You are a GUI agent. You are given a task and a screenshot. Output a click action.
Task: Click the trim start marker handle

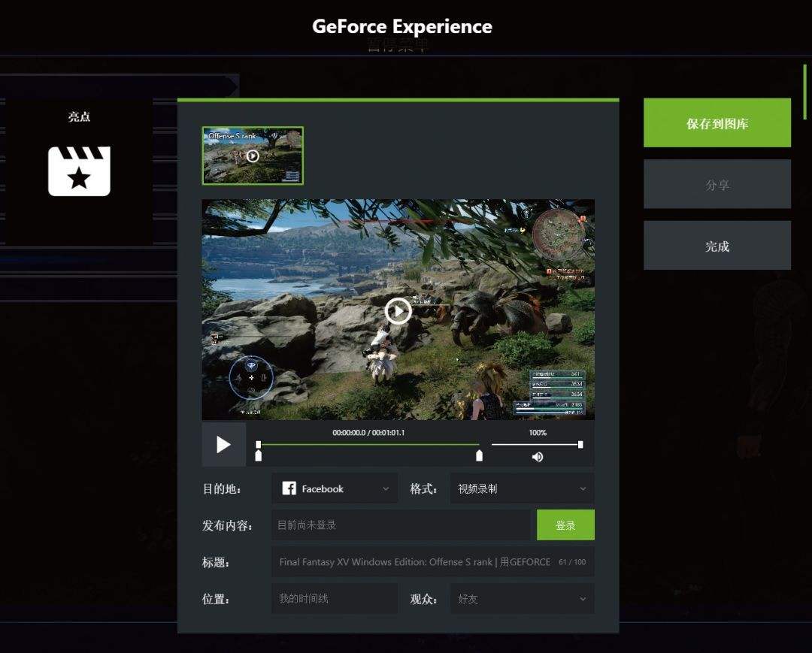(259, 455)
